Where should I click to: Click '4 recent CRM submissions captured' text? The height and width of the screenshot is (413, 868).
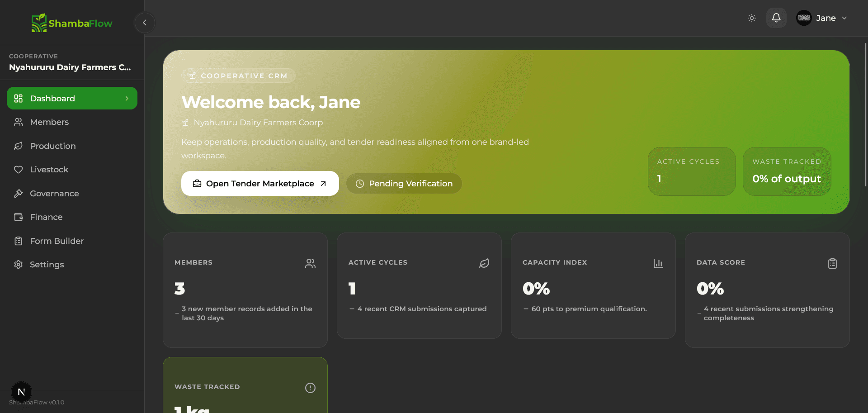tap(422, 309)
